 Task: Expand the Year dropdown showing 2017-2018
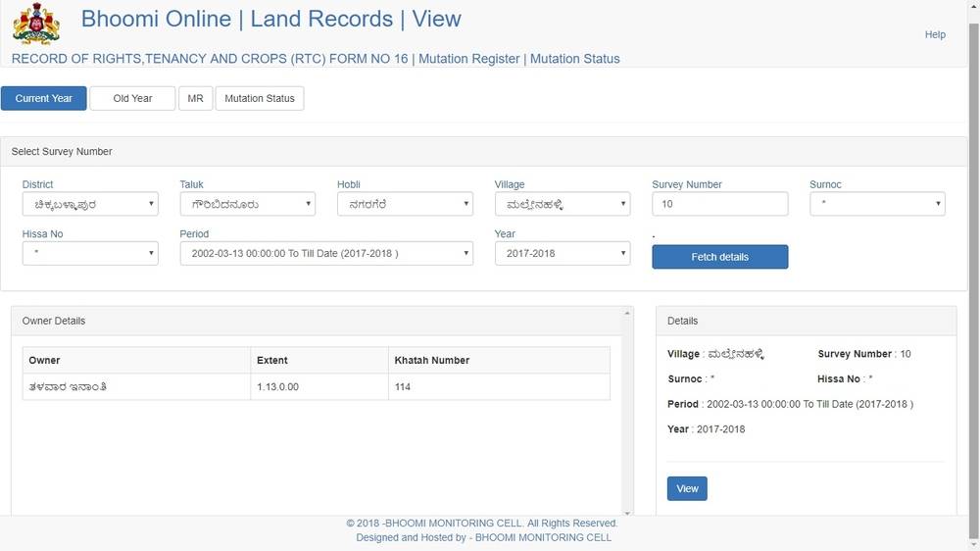click(563, 253)
